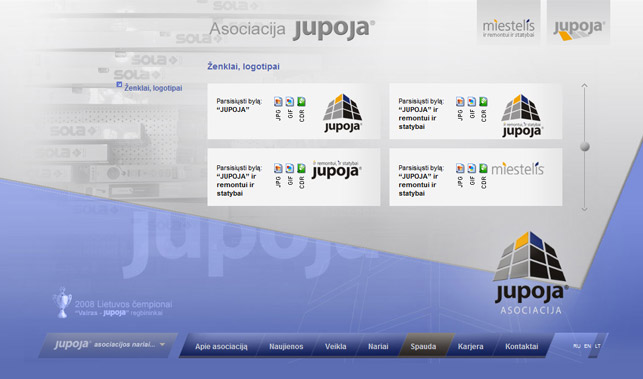Open Karjera page
Viewport: 643px width, 379px height.
[470, 347]
